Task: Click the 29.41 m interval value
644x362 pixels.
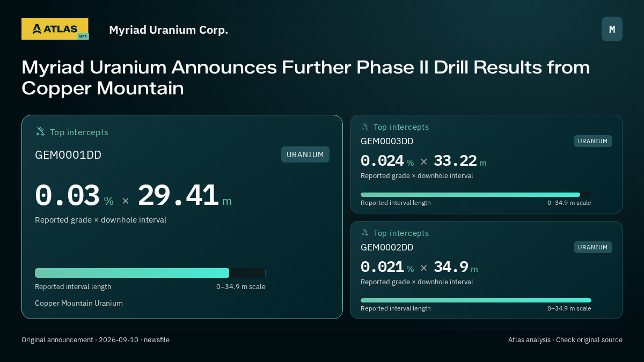Action: (185, 196)
